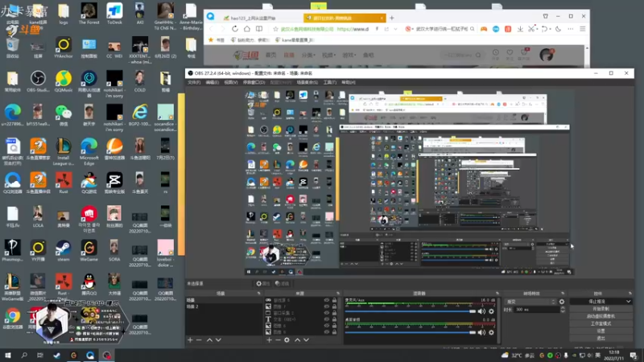644x362 pixels.
Task: Move selected scene up in scenes panel
Action: pyautogui.click(x=209, y=339)
